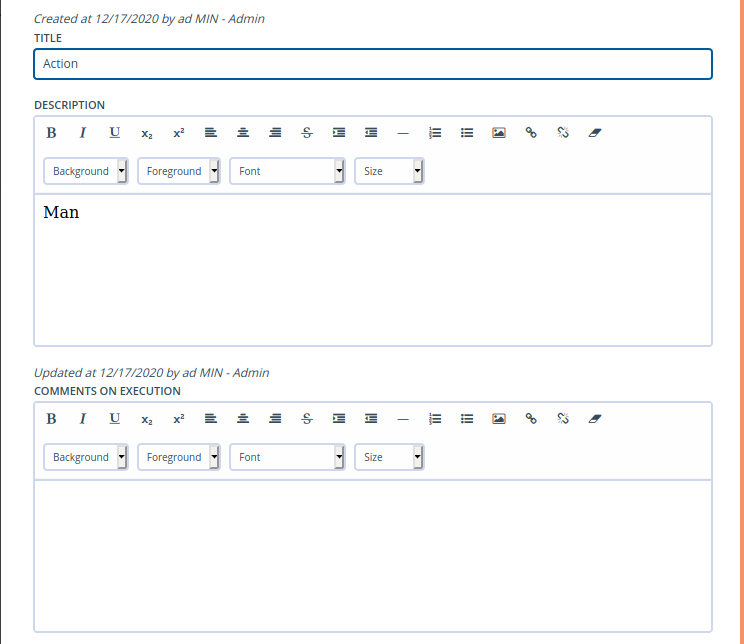Toggle Bold in Comments on Execution toolbar
Viewport: 744px width, 644px height.
coord(51,419)
